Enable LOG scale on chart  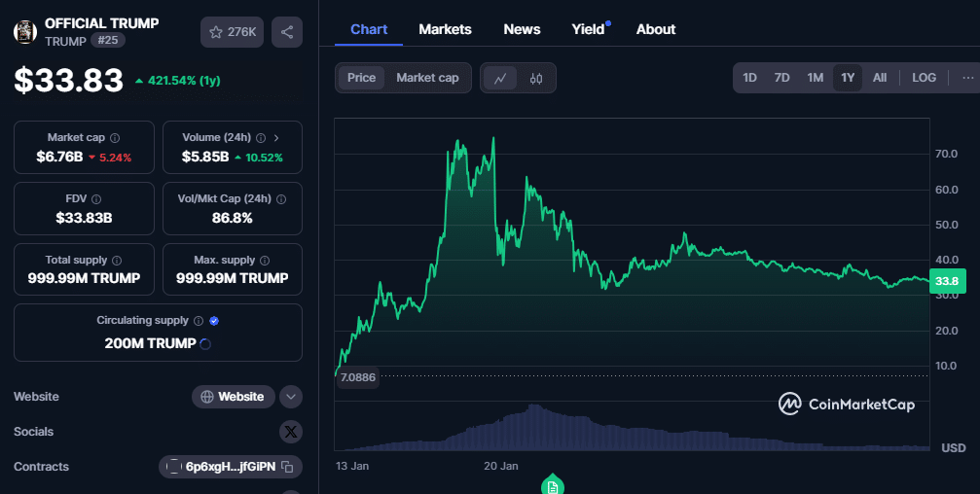(x=924, y=78)
